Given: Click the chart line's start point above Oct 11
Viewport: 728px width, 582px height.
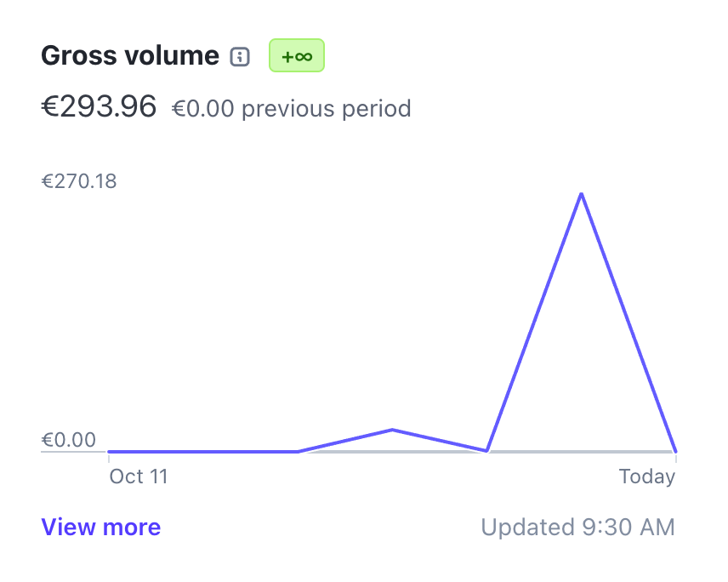Looking at the screenshot, I should tap(110, 451).
